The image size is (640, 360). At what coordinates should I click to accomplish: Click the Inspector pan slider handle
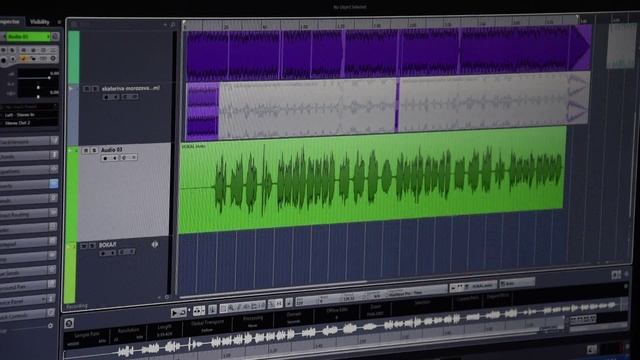pyautogui.click(x=38, y=87)
